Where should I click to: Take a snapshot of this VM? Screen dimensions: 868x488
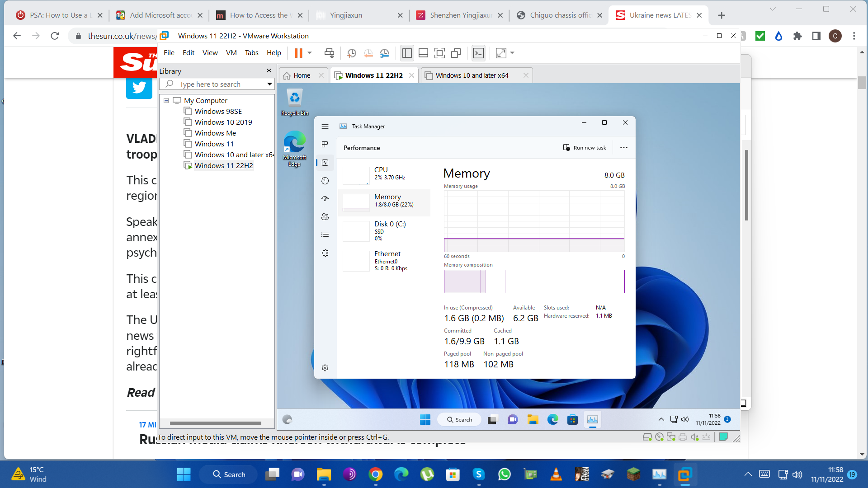click(351, 53)
